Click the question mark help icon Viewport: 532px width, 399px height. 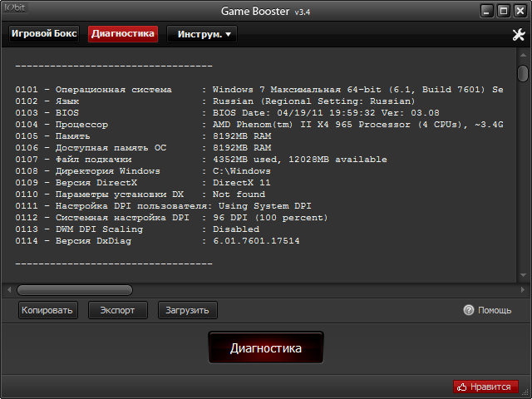pyautogui.click(x=469, y=310)
